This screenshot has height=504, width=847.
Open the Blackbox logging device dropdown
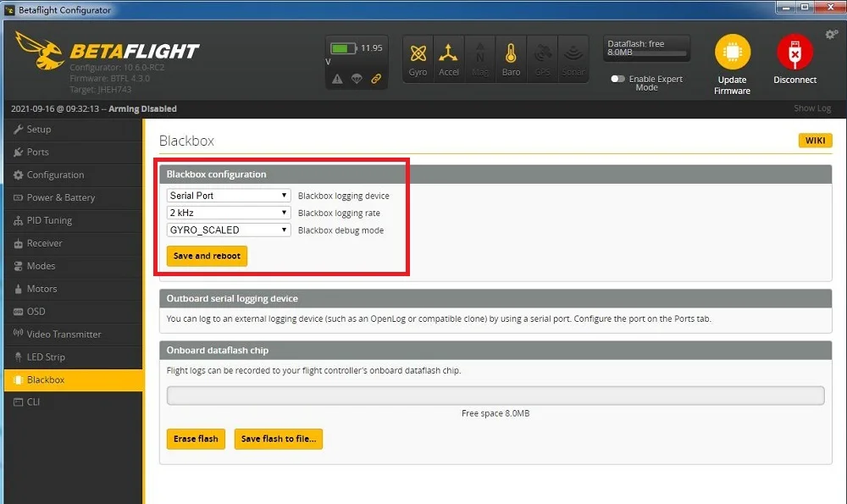point(227,195)
